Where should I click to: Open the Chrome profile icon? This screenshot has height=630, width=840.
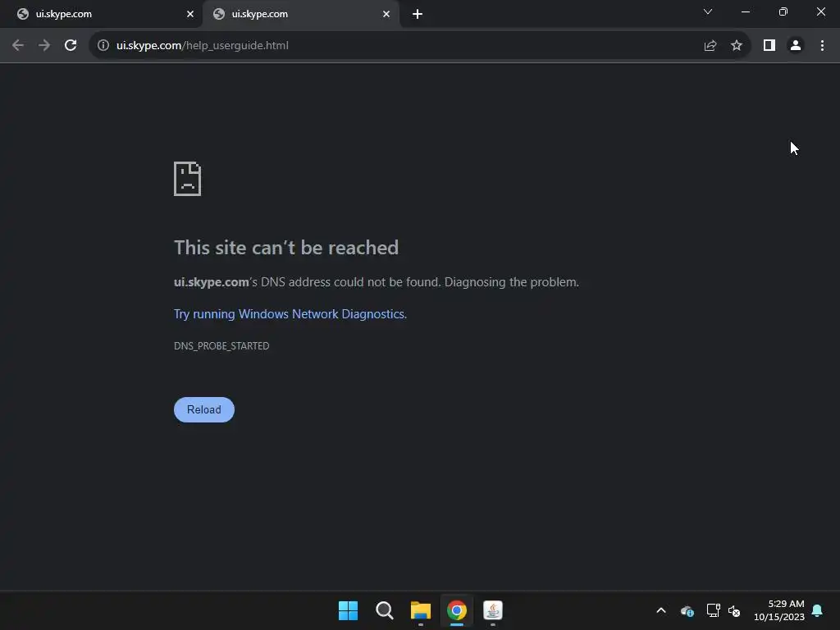tap(796, 46)
